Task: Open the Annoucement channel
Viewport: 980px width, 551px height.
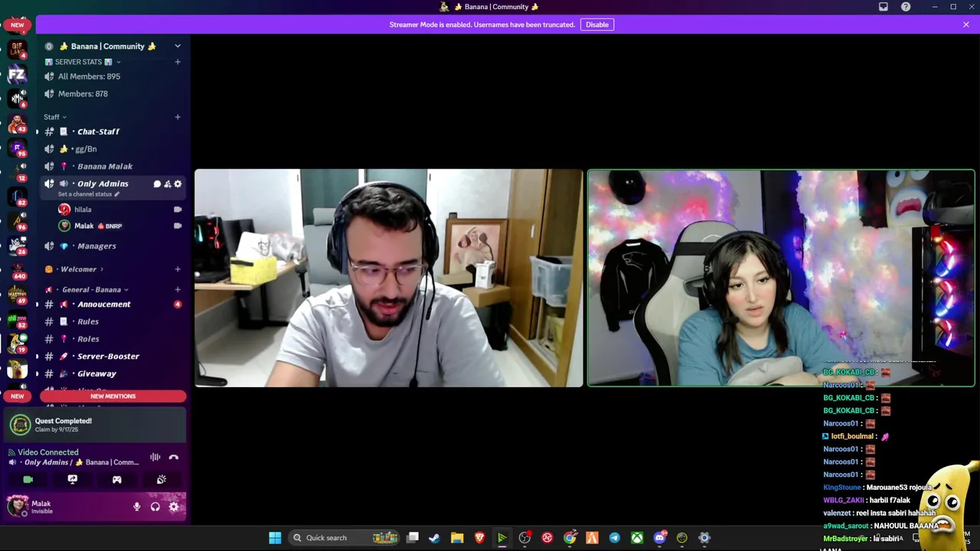Action: pyautogui.click(x=113, y=305)
